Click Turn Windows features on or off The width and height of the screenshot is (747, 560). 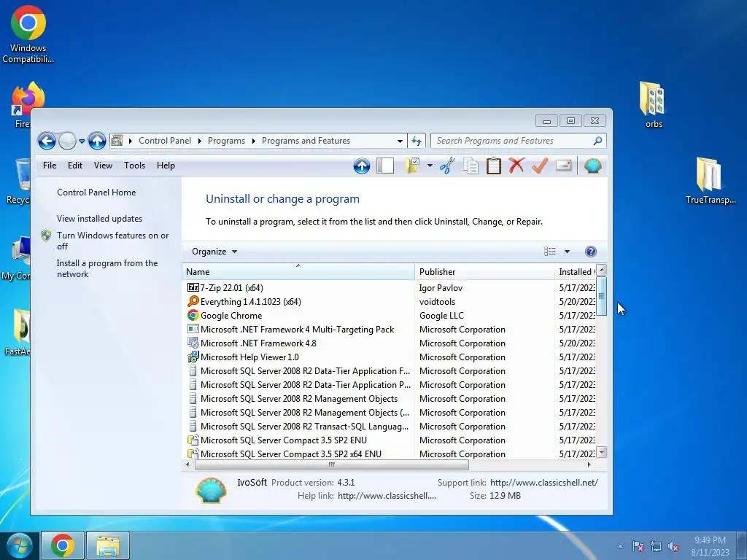[112, 241]
